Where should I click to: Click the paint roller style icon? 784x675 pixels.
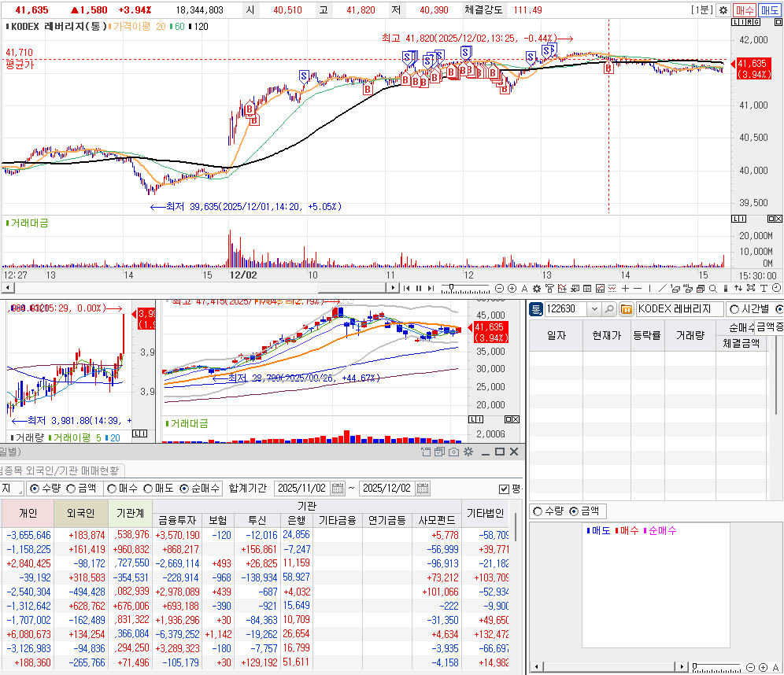(x=549, y=288)
